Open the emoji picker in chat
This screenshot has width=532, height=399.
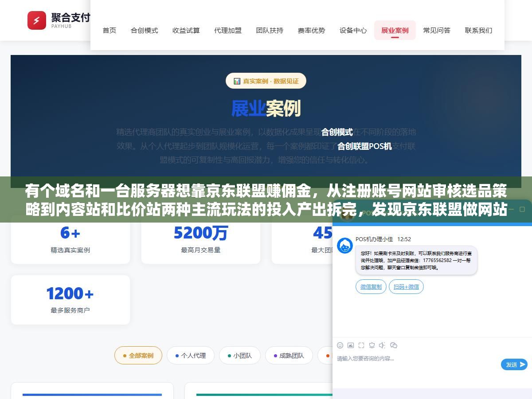[x=340, y=345]
